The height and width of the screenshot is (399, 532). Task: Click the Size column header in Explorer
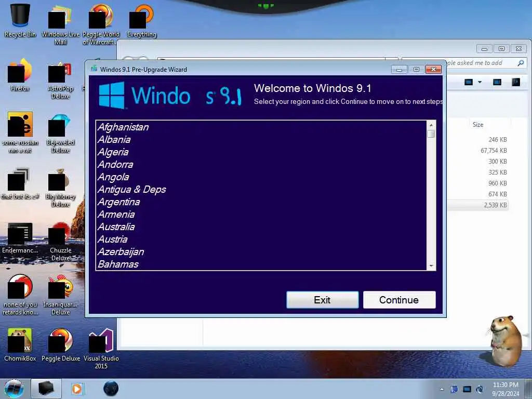[478, 125]
